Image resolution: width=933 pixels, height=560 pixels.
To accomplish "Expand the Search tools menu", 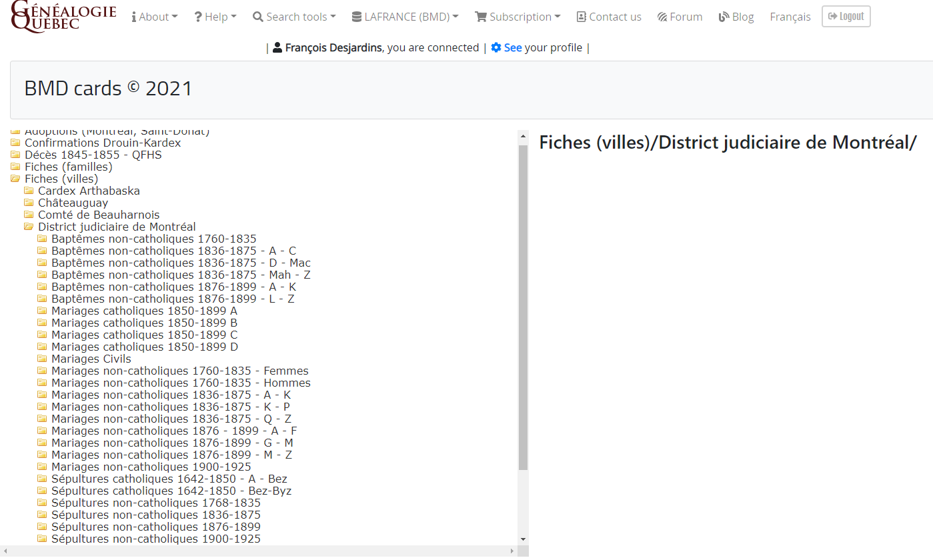I will tap(294, 17).
